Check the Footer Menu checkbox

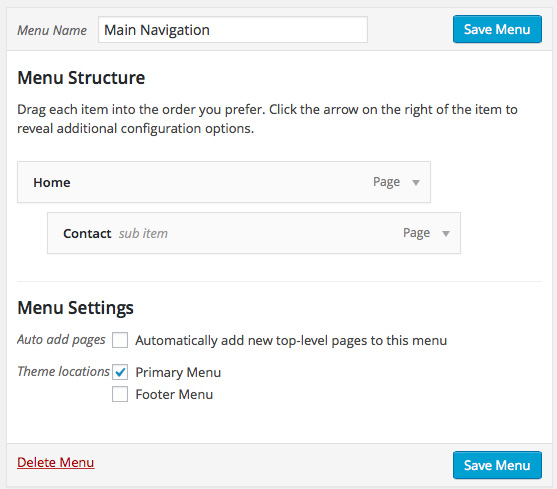[120, 394]
